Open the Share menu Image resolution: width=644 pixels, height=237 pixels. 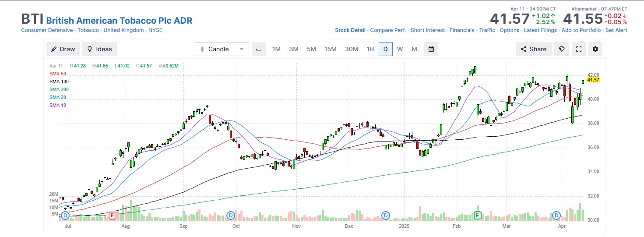click(533, 49)
